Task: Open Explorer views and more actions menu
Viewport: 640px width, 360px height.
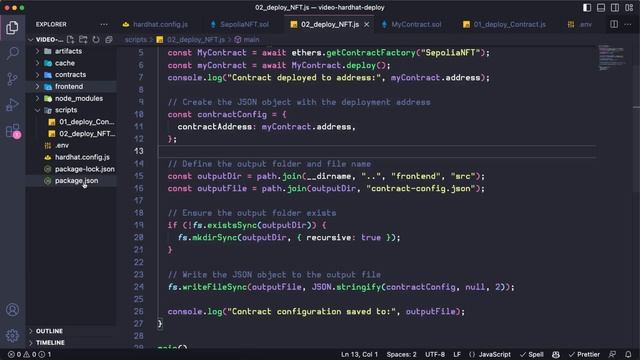Action: (x=104, y=24)
